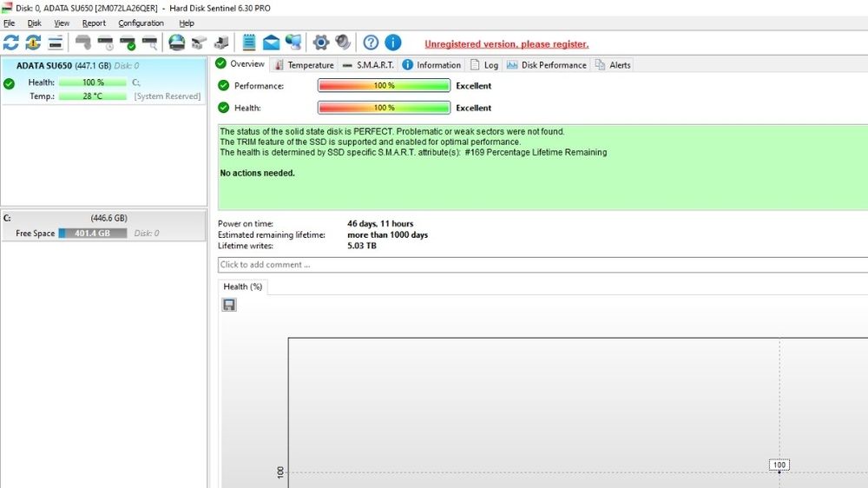This screenshot has width=868, height=488.
Task: Click the green status check in disk list
Action: pyautogui.click(x=9, y=83)
